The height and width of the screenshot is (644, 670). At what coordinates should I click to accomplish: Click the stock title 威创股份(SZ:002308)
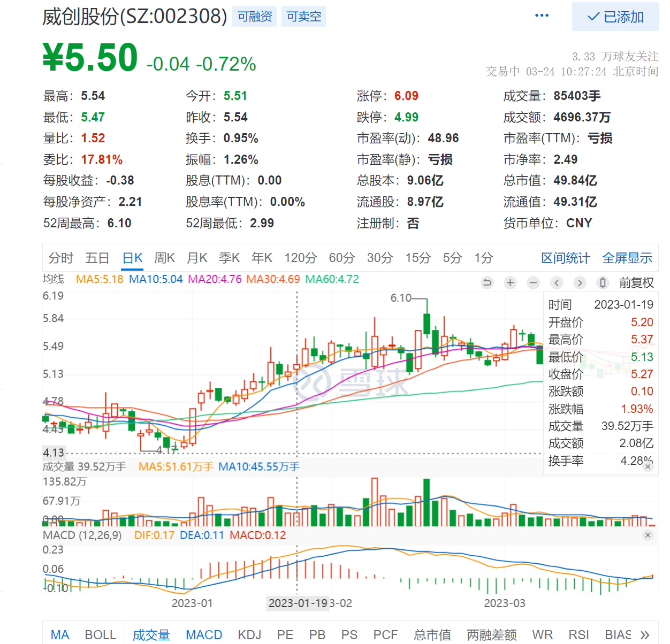click(x=135, y=17)
